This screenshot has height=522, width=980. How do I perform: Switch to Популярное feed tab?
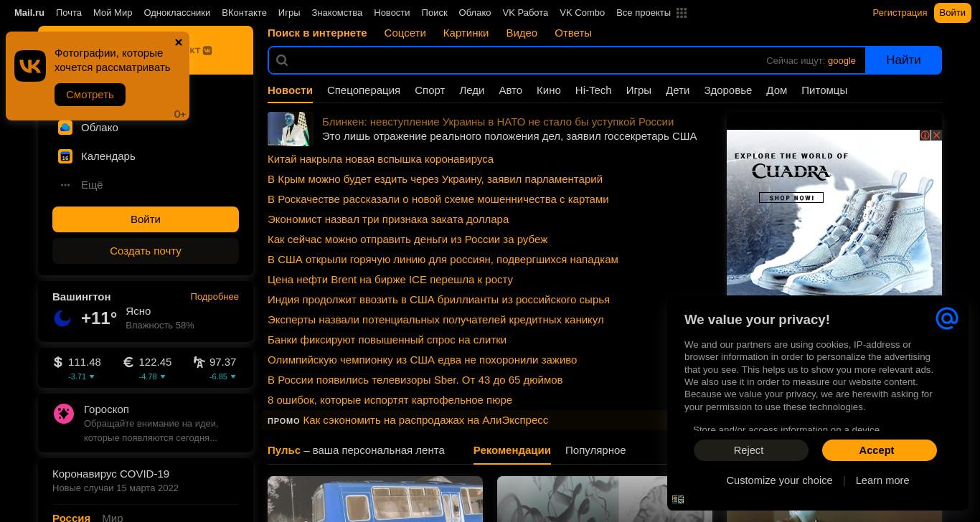coord(595,450)
